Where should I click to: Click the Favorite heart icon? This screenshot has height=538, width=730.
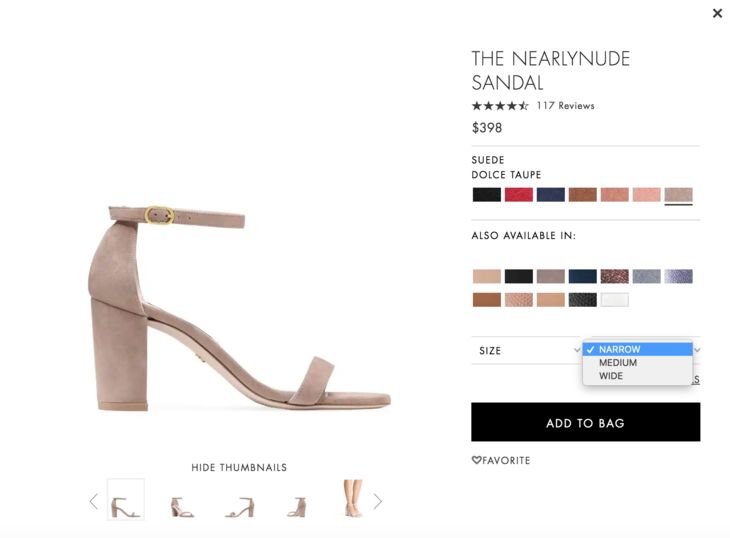(477, 460)
